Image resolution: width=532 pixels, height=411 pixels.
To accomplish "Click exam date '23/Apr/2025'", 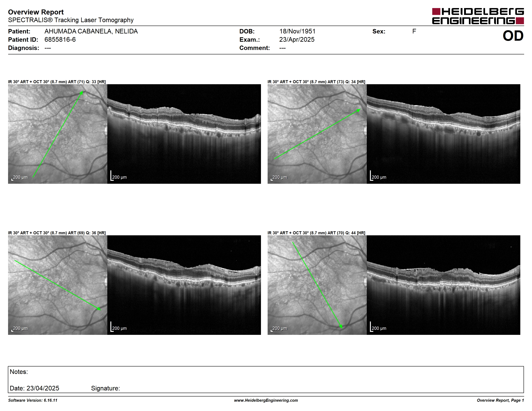I will pos(297,39).
